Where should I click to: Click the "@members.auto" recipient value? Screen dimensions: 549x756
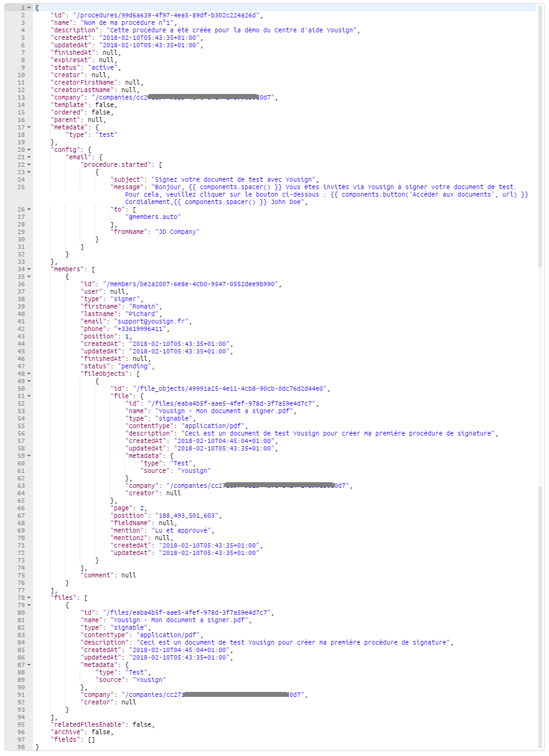tap(153, 217)
